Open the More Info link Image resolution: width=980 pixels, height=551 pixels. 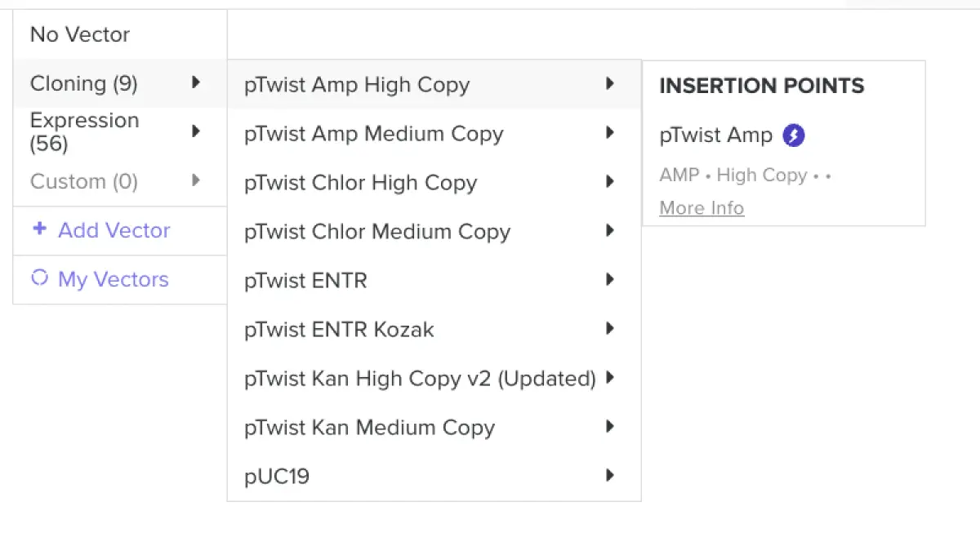702,208
